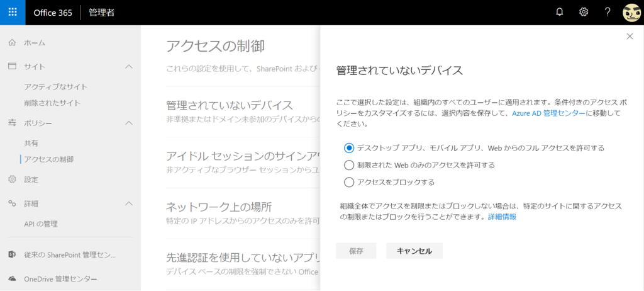This screenshot has height=291, width=644.
Task: Open API の管理 page
Action: [x=41, y=224]
